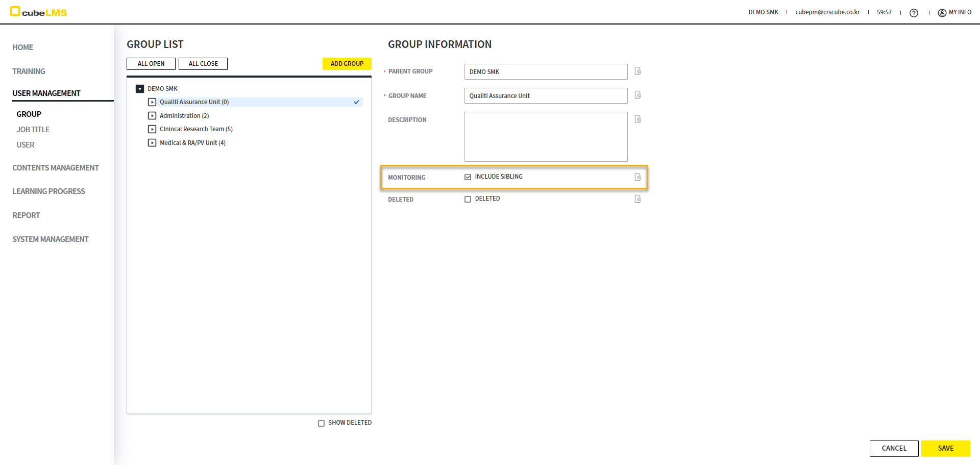Click the history icon beside Parent Group

tap(638, 71)
